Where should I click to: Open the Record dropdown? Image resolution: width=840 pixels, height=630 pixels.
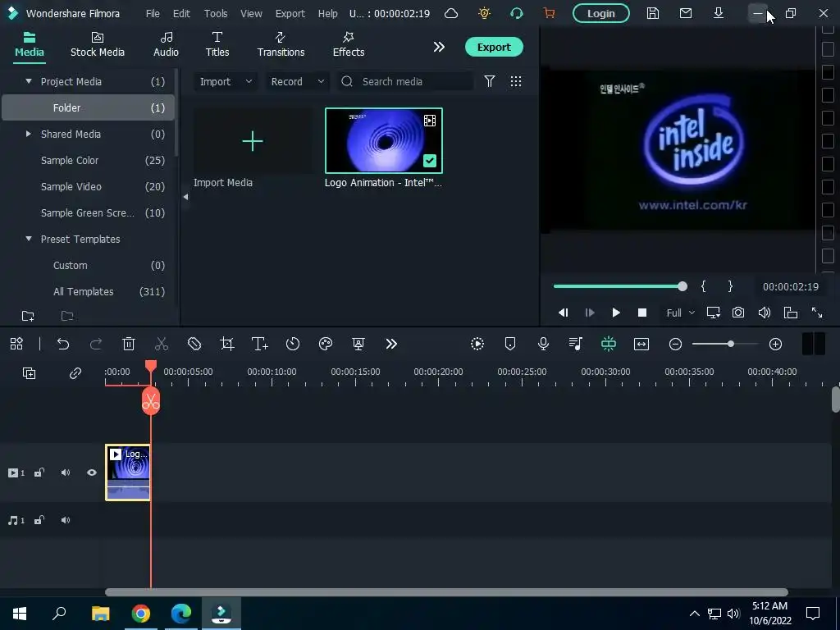[297, 81]
